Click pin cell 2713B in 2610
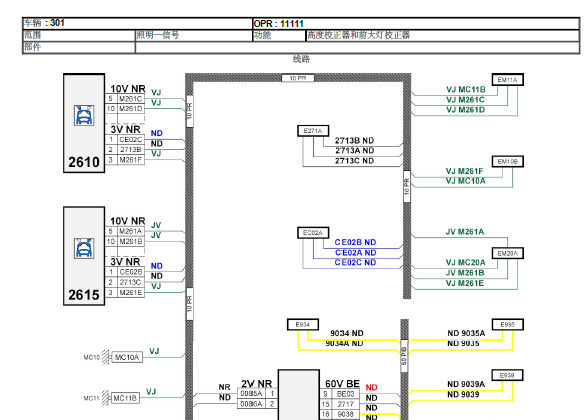This screenshot has width=585, height=420. (131, 150)
